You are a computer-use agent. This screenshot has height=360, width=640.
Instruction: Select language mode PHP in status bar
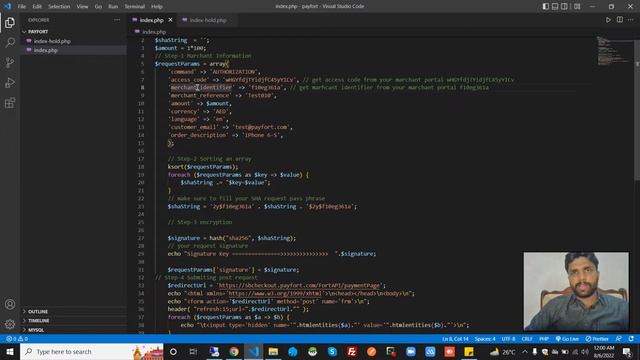pyautogui.click(x=544, y=339)
